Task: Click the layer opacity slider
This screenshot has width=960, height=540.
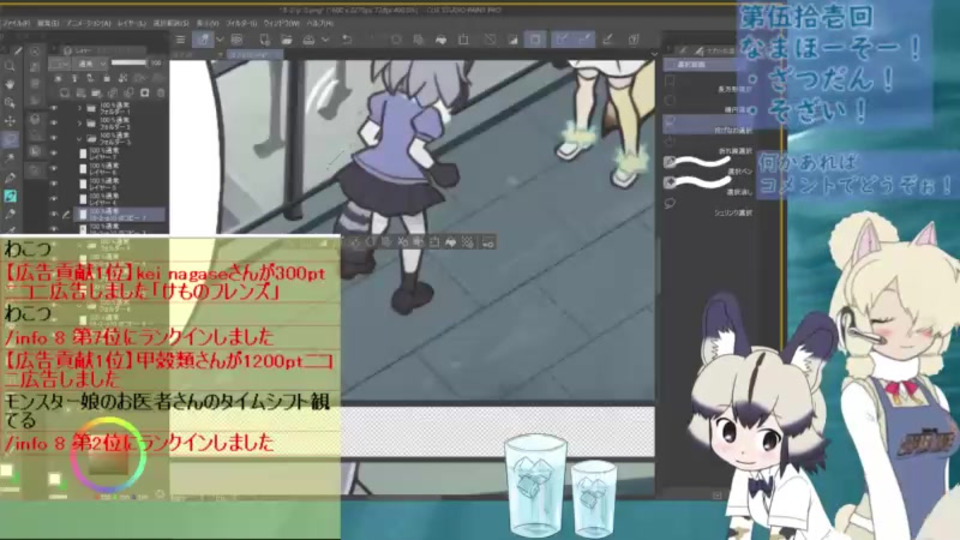Action: (129, 62)
